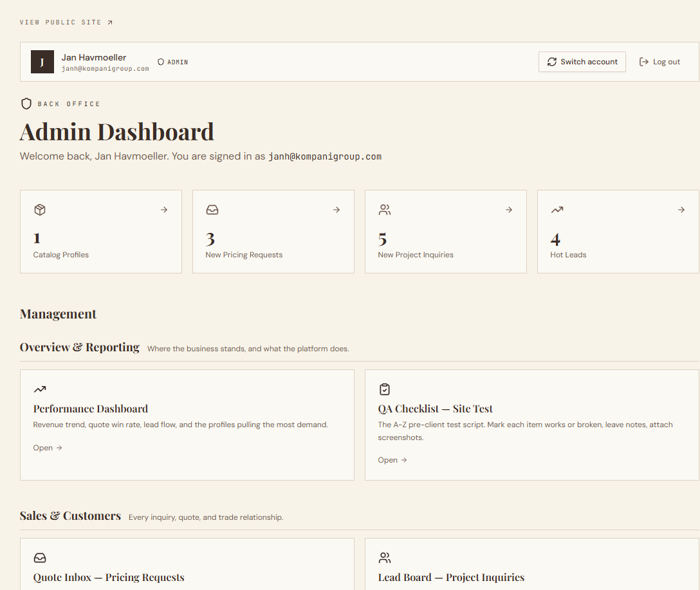Click janh@kompanigroup.com under Jan Havmoeller name
Viewport: 700px width, 590px height.
(x=106, y=69)
